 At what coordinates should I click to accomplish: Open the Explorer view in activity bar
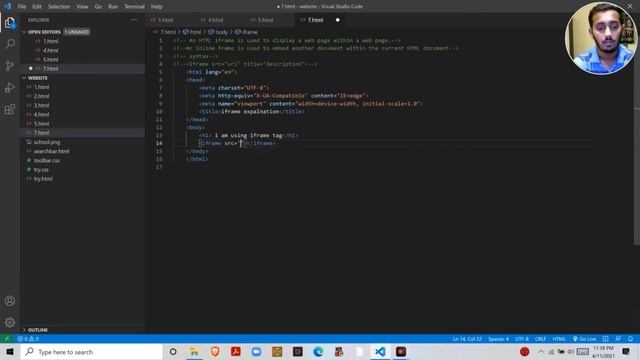click(10, 22)
